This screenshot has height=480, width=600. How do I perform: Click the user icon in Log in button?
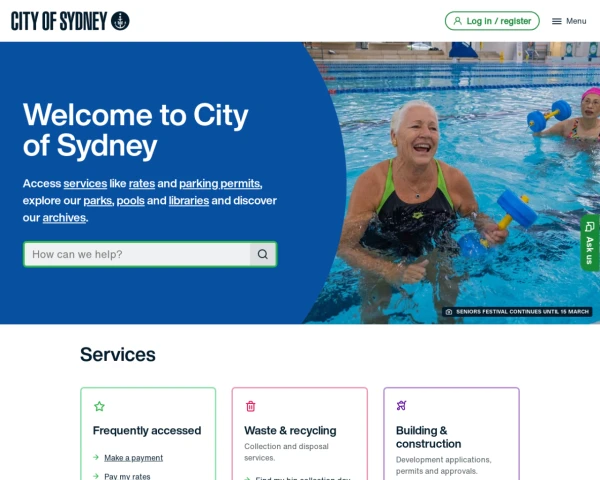[x=457, y=21]
